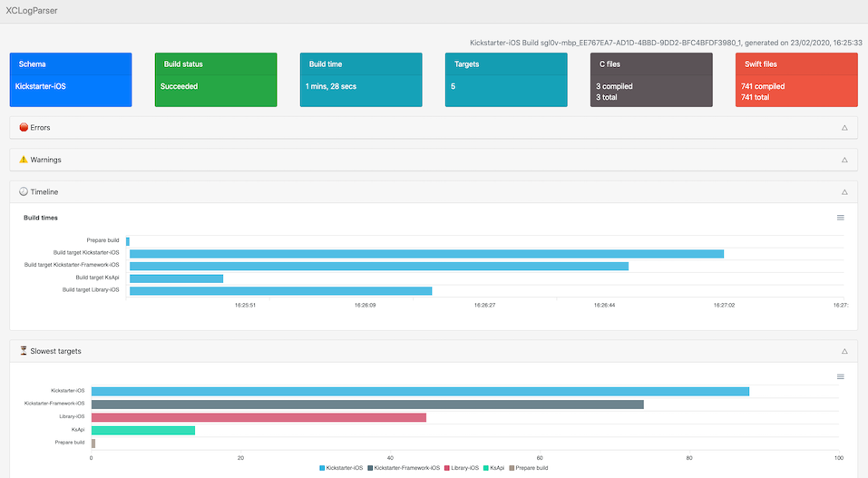Toggle the Kickstarter-iOS legend series
This screenshot has width=868, height=478.
click(341, 468)
